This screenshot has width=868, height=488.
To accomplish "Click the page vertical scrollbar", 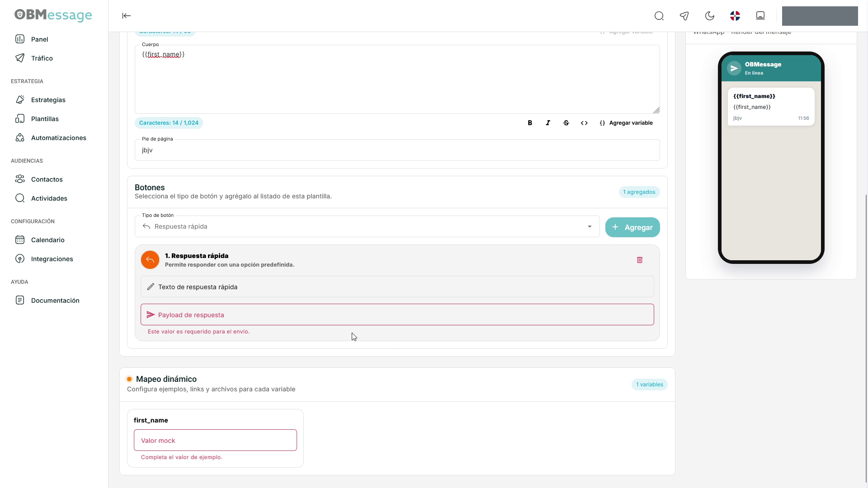I will click(866, 339).
